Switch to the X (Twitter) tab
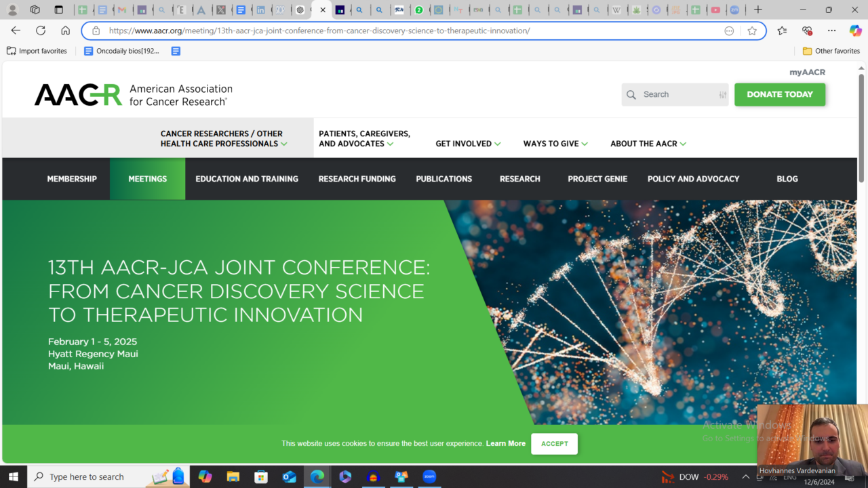 coord(222,10)
